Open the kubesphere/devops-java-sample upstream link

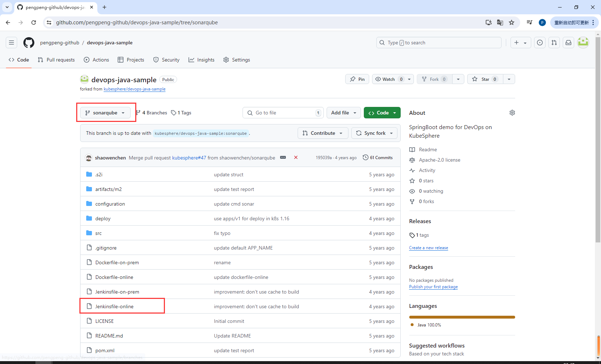click(x=135, y=89)
